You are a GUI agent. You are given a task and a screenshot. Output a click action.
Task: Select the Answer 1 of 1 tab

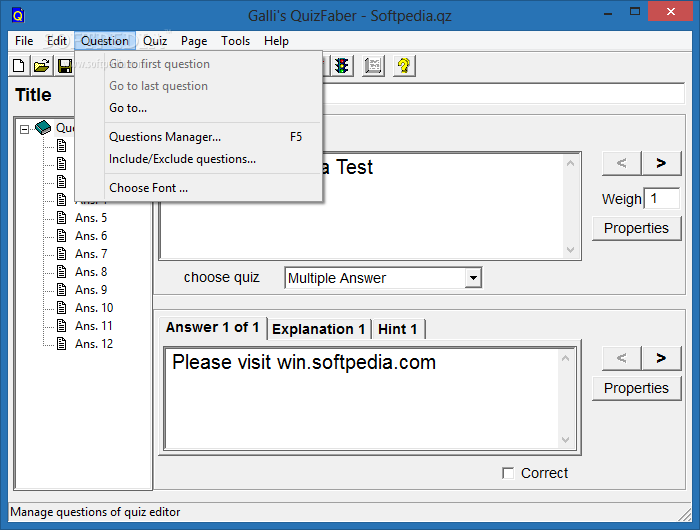click(212, 328)
